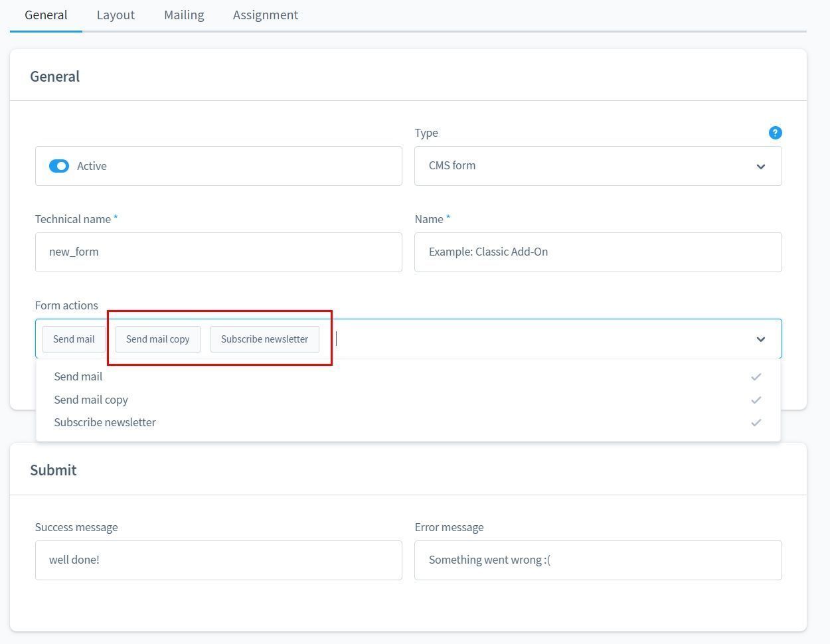
Task: Click checkmark icon beside Subscribe newsletter option
Action: (756, 422)
